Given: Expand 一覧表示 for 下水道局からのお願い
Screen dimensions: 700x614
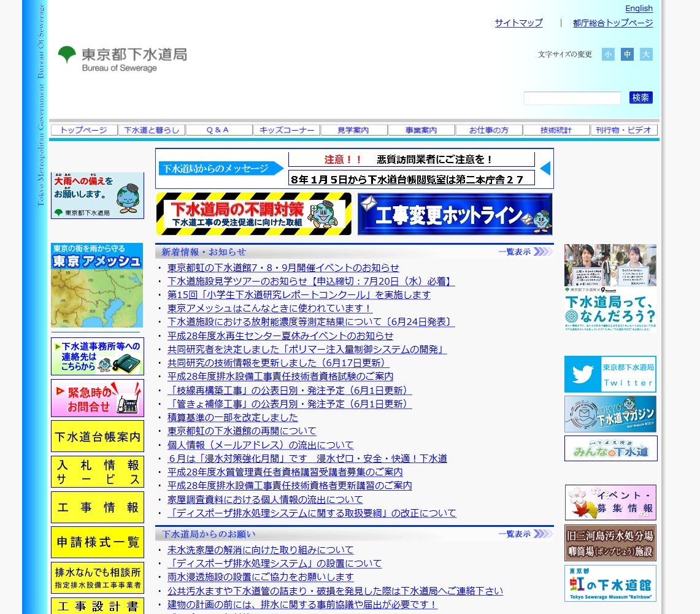Looking at the screenshot, I should pyautogui.click(x=525, y=534).
